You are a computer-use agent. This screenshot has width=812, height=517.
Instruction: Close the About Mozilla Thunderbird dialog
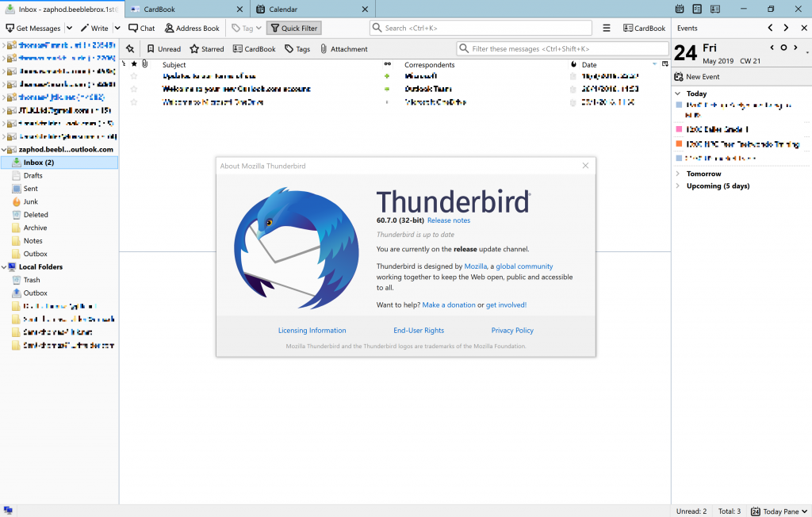pos(585,166)
